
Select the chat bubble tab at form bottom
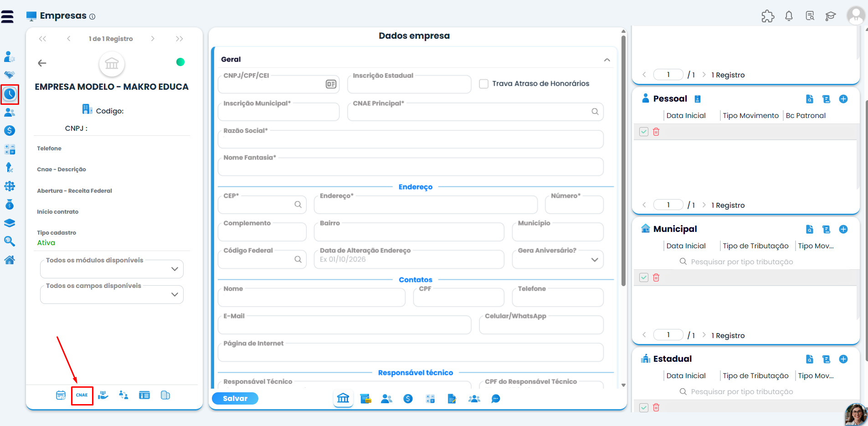pos(496,399)
